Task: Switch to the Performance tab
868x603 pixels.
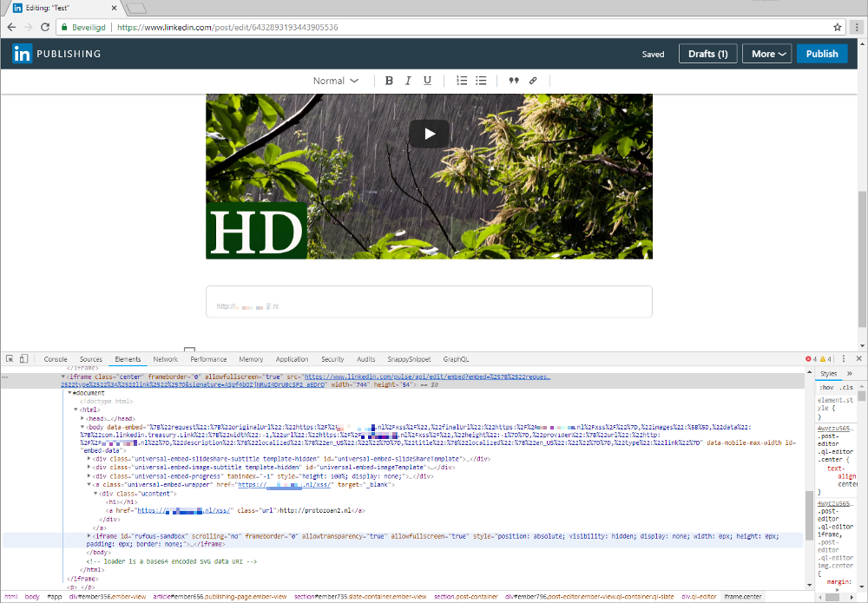Action: pos(208,359)
